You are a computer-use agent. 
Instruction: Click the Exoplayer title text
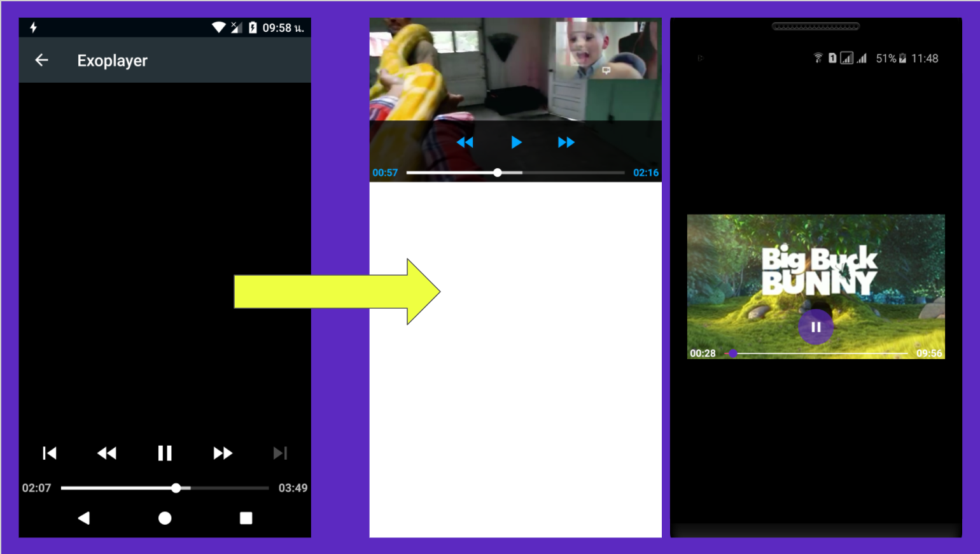pos(113,60)
